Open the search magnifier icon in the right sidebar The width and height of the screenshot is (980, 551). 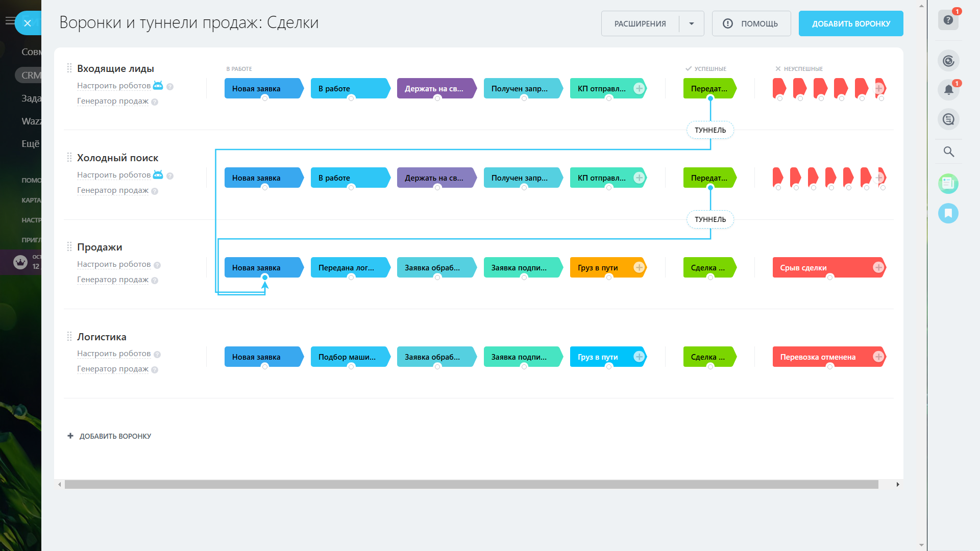point(948,152)
